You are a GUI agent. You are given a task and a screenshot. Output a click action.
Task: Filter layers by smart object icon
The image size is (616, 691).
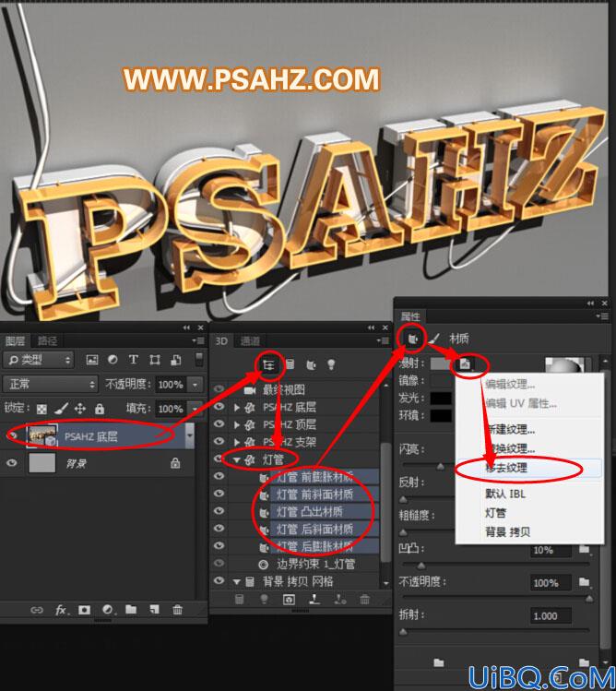(175, 360)
